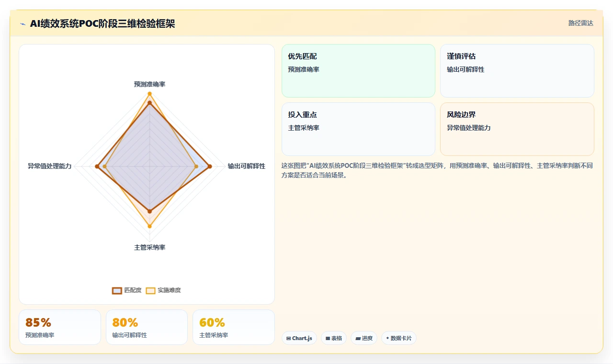Toggle the 实施难度 legend item

pyautogui.click(x=163, y=290)
